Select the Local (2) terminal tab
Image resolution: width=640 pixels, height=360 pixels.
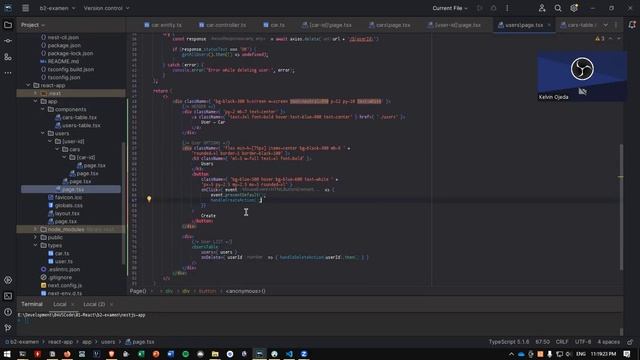(94, 304)
